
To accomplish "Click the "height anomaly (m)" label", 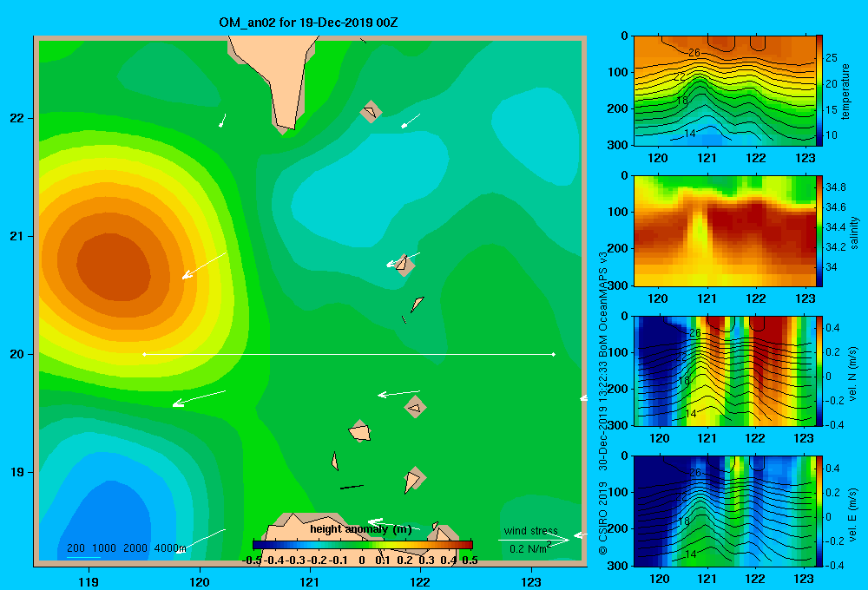I will (x=360, y=529).
